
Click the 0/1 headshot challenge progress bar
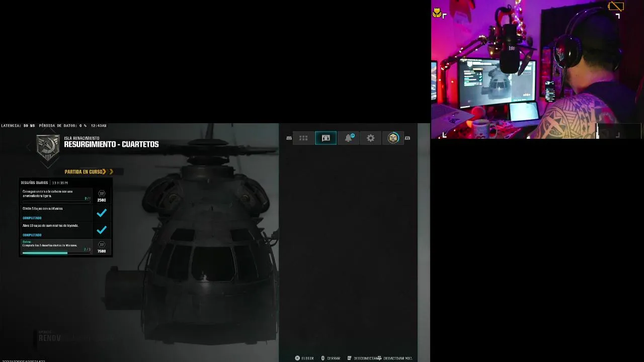(56, 202)
